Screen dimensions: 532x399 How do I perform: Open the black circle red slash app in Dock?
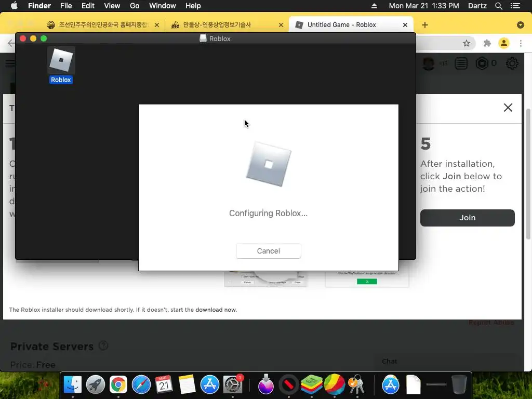click(x=289, y=384)
